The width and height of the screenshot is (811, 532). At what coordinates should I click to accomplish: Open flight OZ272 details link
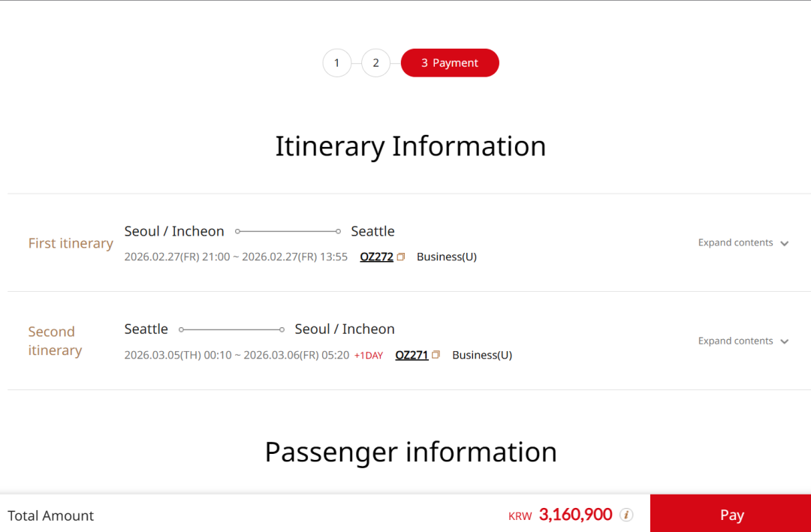click(376, 257)
